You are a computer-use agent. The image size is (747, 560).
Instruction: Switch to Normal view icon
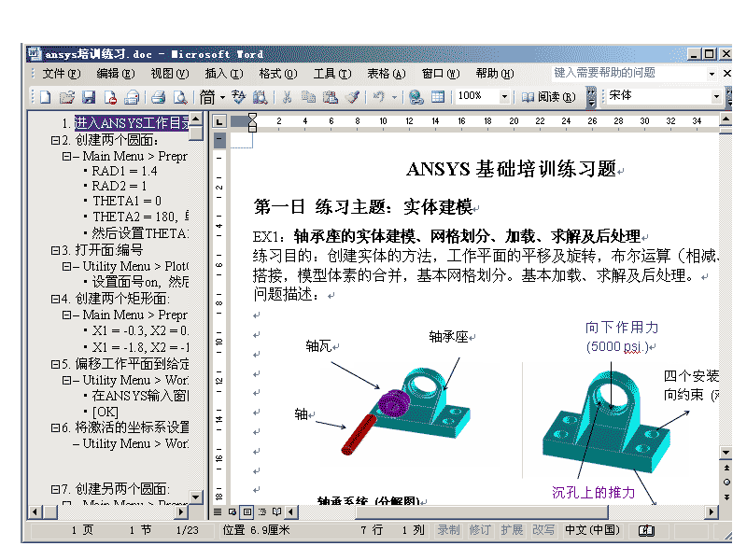[218, 511]
